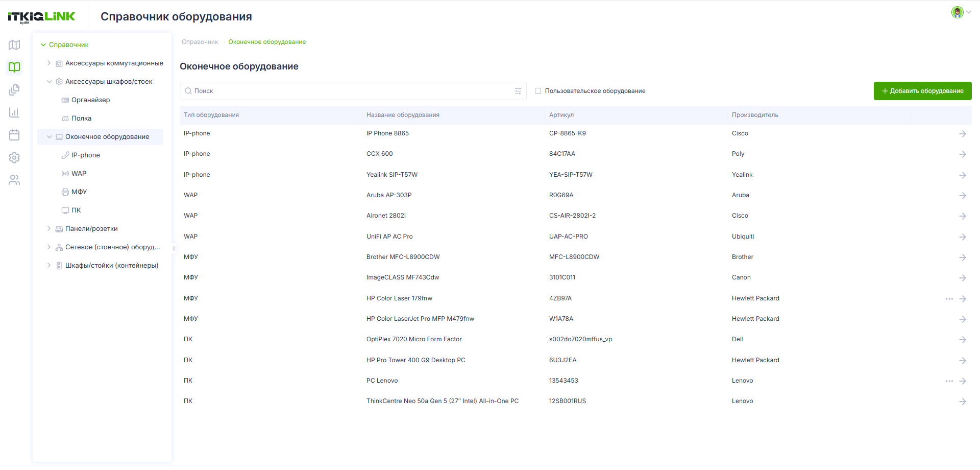Open the settings gear icon in sidebar
The image size is (980, 470).
coord(14,157)
